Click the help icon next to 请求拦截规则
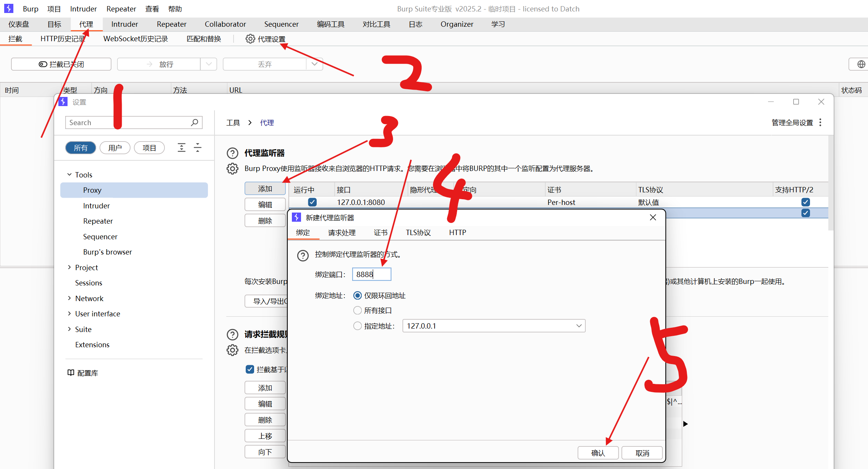This screenshot has height=469, width=868. [x=232, y=335]
